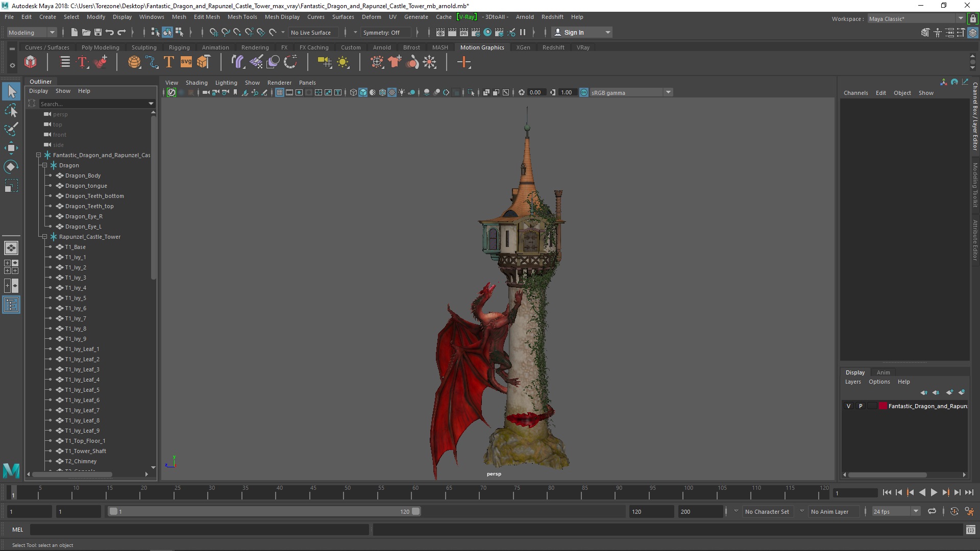The width and height of the screenshot is (980, 551).
Task: Click the orange sphere shelf icon
Action: [x=134, y=62]
